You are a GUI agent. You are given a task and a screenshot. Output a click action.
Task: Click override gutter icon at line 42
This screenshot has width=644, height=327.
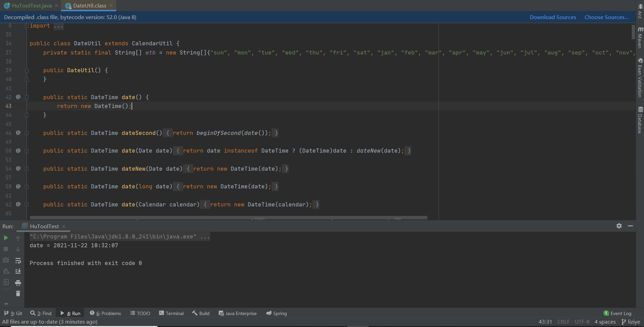coord(18,97)
